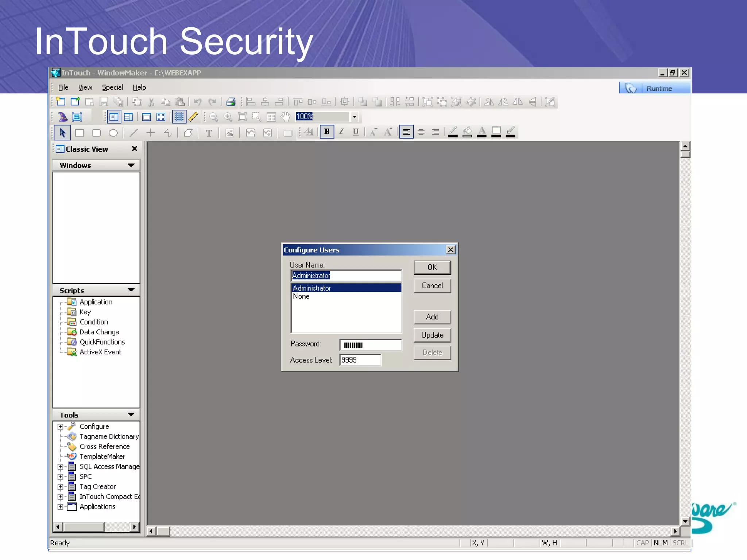Select the Real-time Trend tool
Viewport: 747px width, 560px height.
[x=250, y=133]
